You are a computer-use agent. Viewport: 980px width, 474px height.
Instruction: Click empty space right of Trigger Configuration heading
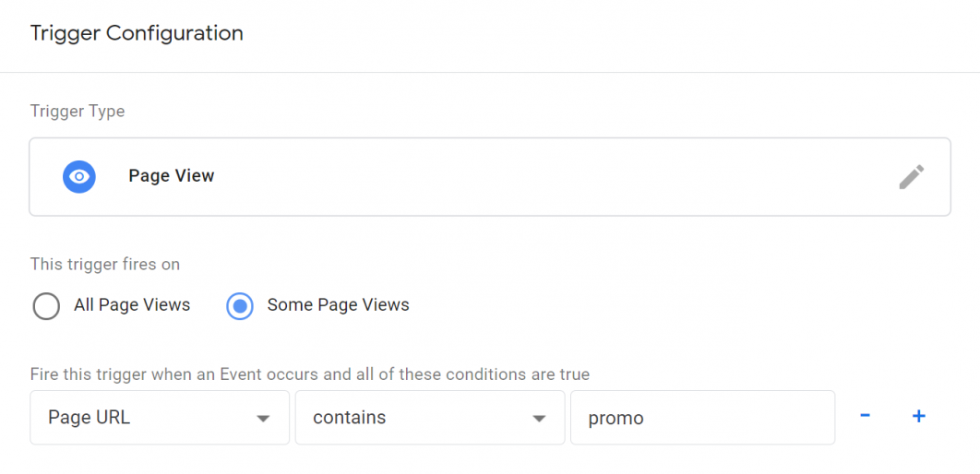point(600,34)
